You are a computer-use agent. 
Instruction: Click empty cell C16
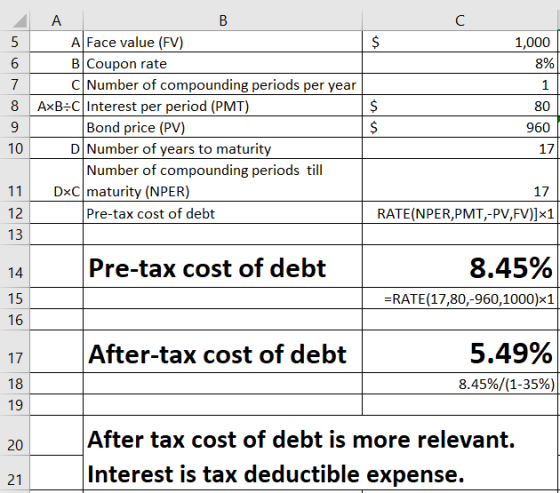460,320
